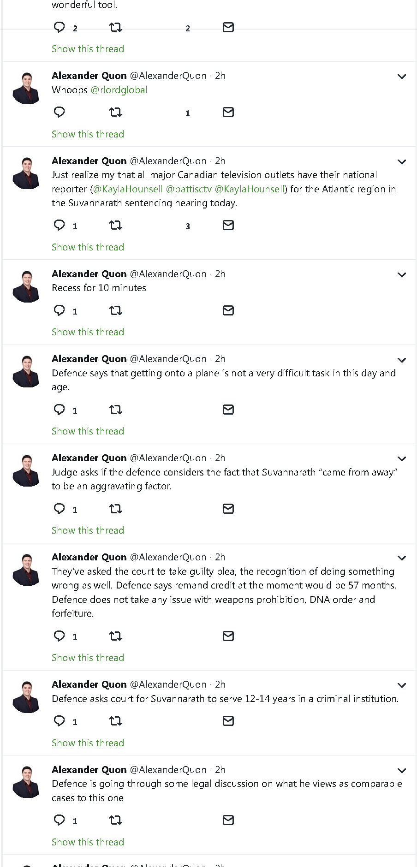Retweet the 12-14 years sentencing tweet
Screen dimensions: 417x868
[115, 721]
